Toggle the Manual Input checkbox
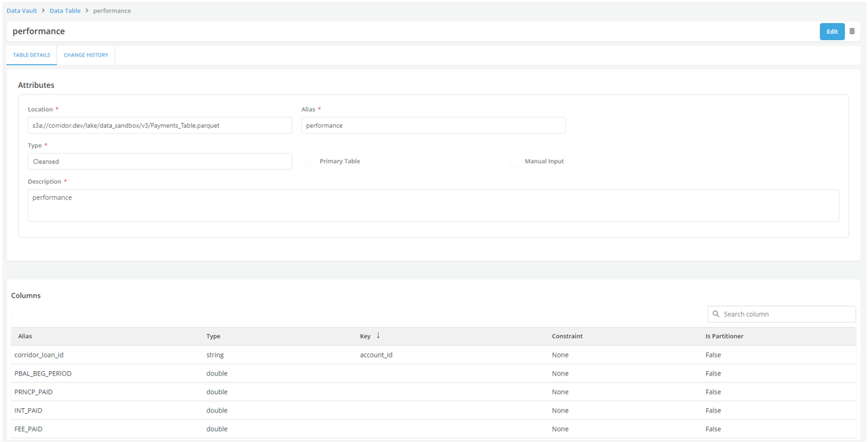This screenshot has height=442, width=868. pos(515,162)
